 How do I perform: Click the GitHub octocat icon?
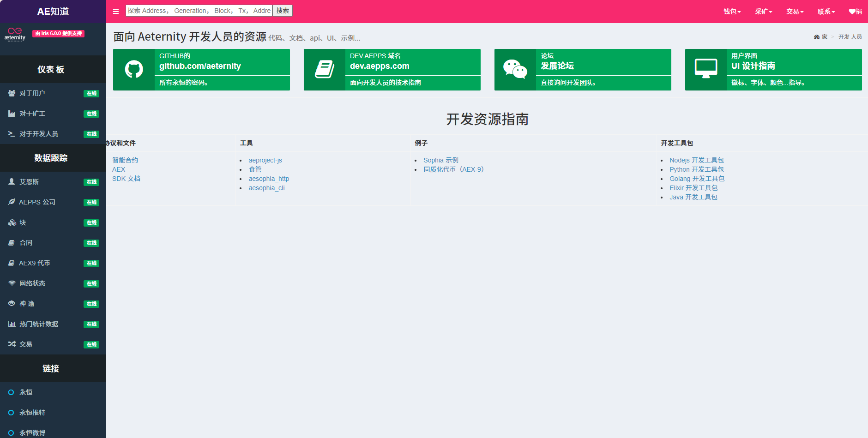tap(134, 69)
